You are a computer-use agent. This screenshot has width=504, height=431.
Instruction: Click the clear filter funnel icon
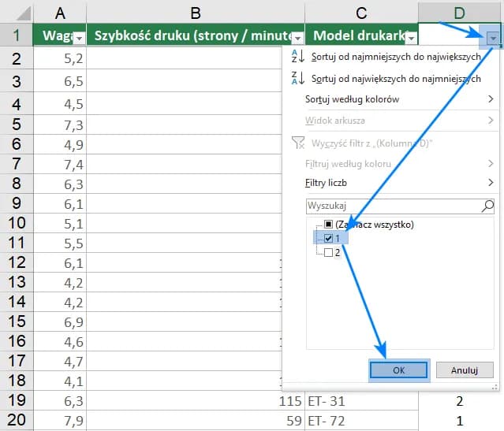(x=298, y=143)
